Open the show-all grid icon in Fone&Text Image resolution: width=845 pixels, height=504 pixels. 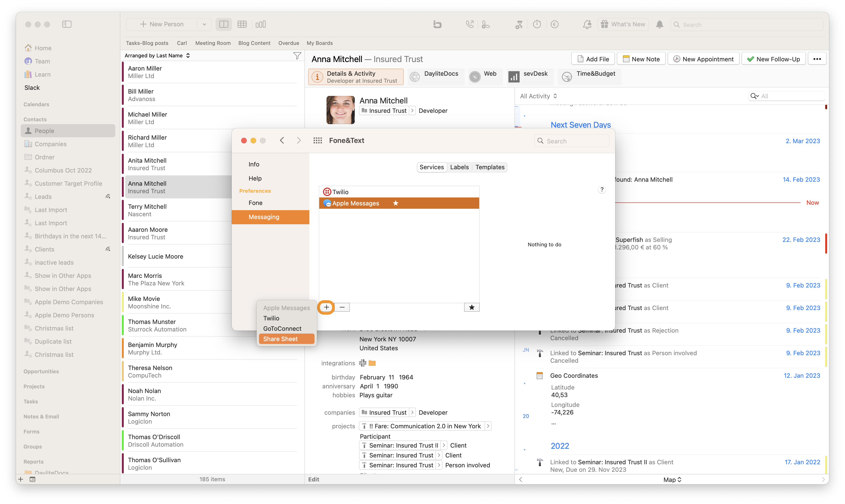pyautogui.click(x=317, y=140)
